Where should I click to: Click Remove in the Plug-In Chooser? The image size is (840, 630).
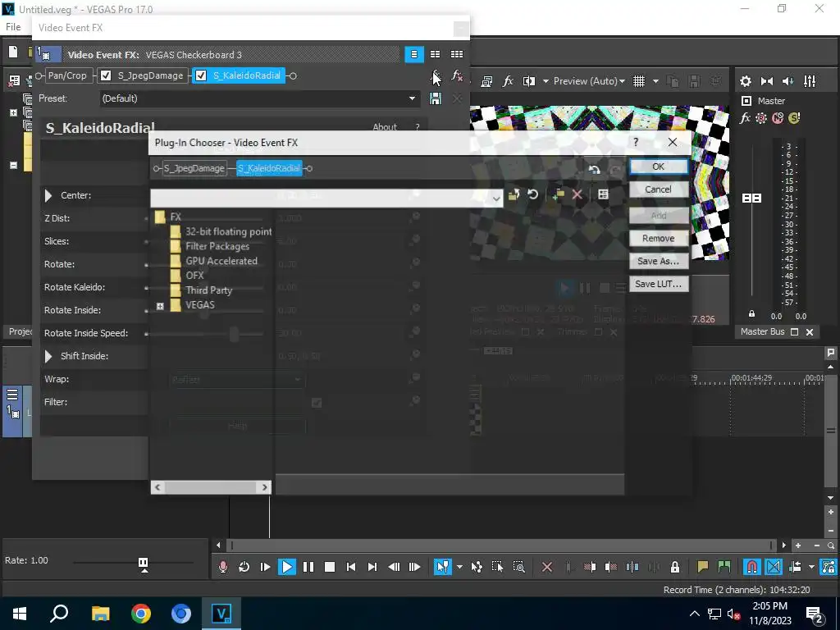coord(659,239)
